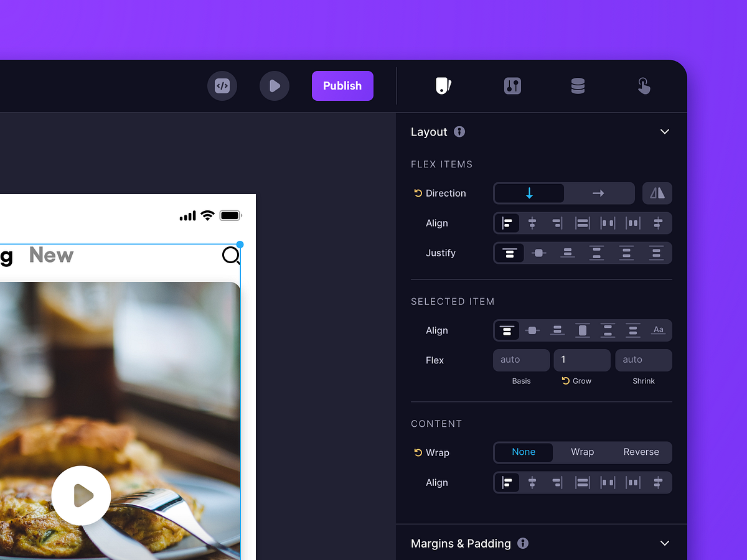The height and width of the screenshot is (560, 747).
Task: Click the Layout info tooltip icon
Action: (459, 132)
